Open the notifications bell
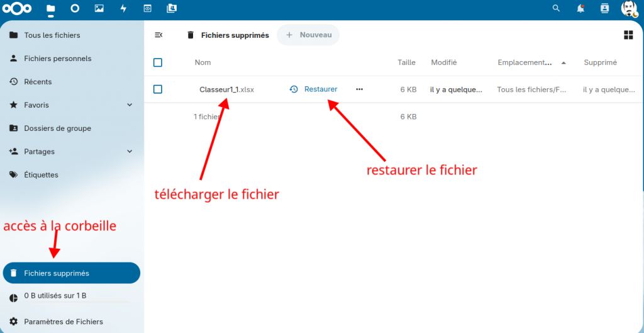 580,8
